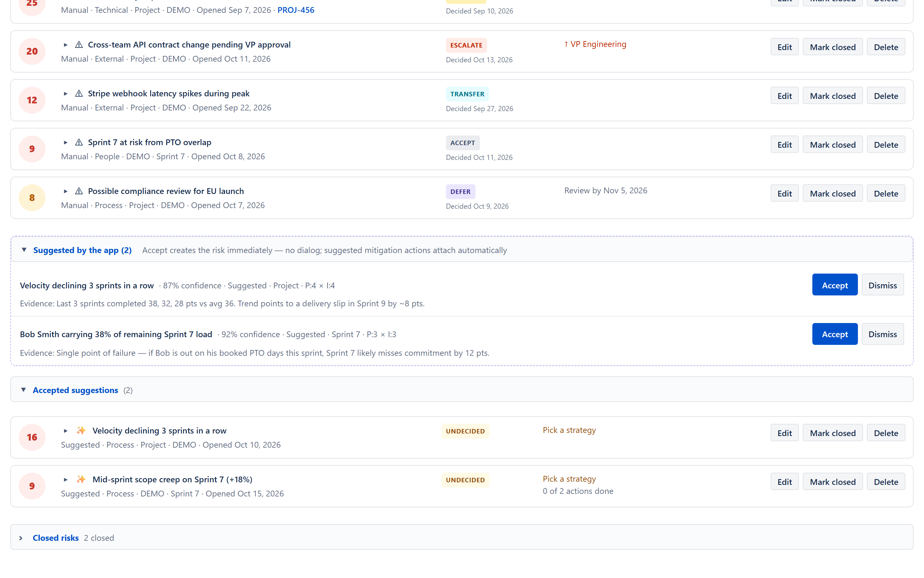This screenshot has width=924, height=578.
Task: Collapse Accepted suggestions section
Action: [24, 390]
